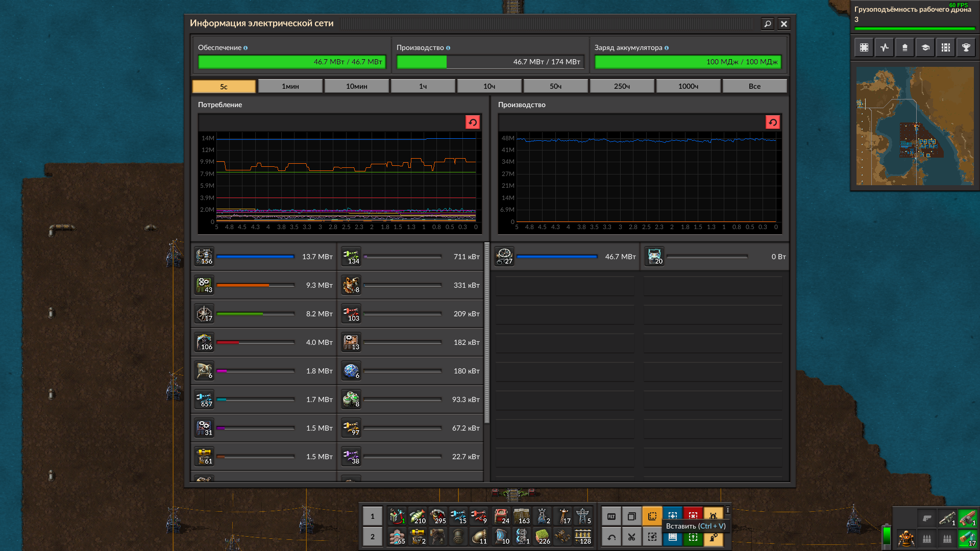
Task: Toggle the personal roboport shortcut in bottom row
Action: [x=714, y=538]
